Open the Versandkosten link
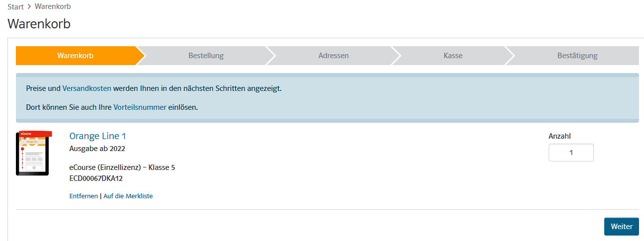This screenshot has height=241, width=644. [87, 88]
